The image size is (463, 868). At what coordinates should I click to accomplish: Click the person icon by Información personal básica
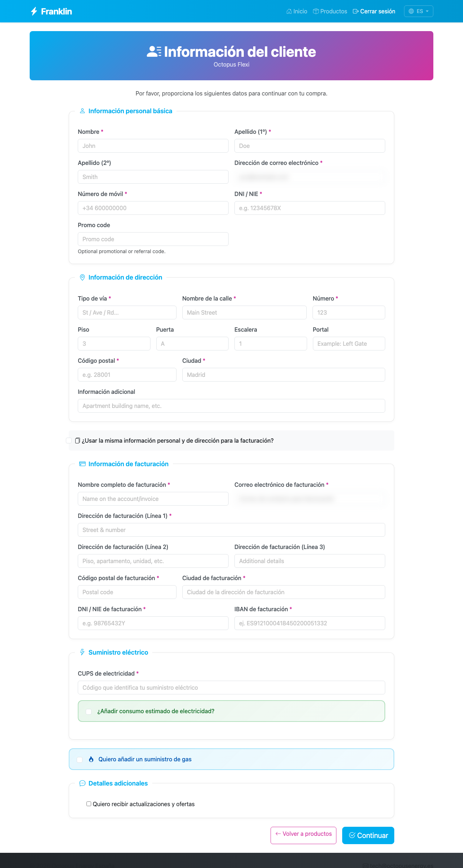(x=82, y=111)
